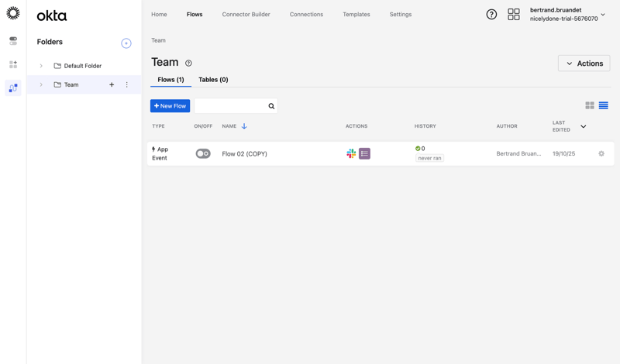This screenshot has height=364, width=620.
Task: Switch to list view
Action: (604, 105)
